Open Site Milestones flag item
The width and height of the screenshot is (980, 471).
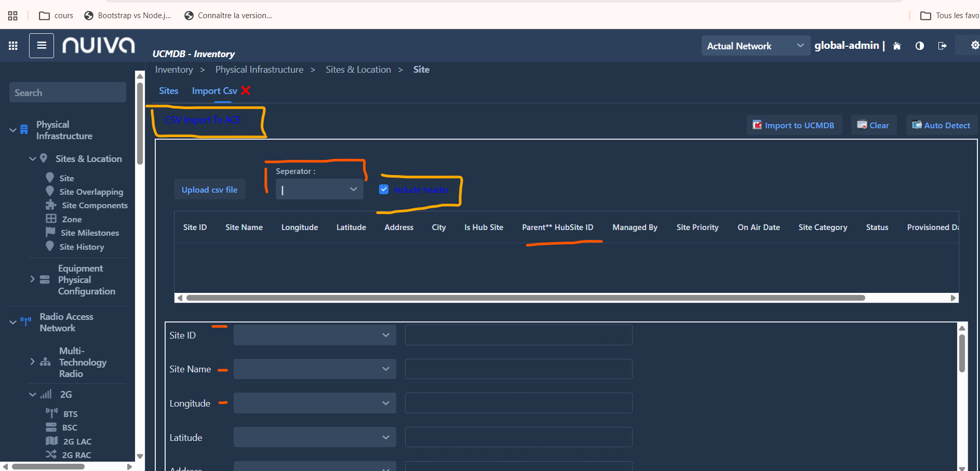[x=89, y=233]
